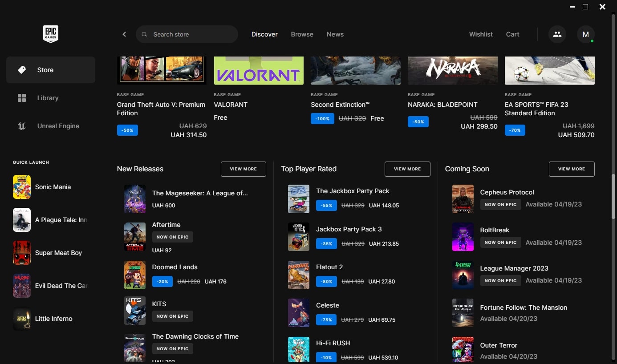The height and width of the screenshot is (364, 617).
Task: Launch Sonic Mania from Quick Launch
Action: (22, 187)
